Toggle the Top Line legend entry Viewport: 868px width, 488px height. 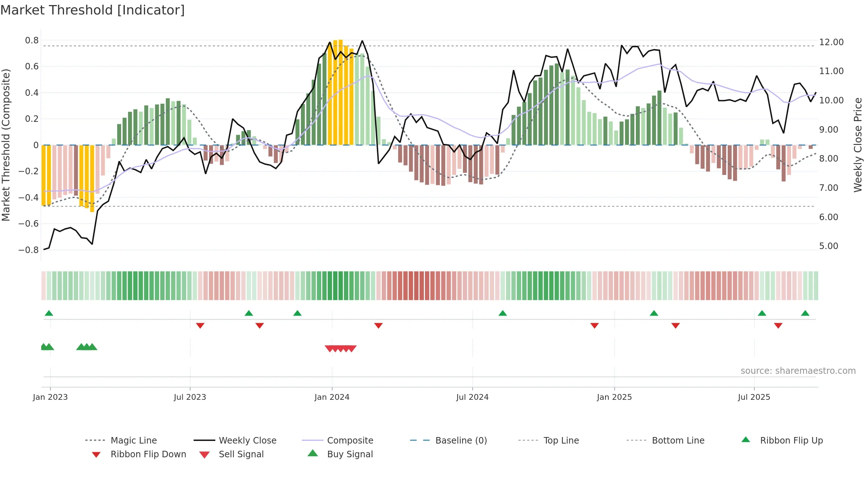548,440
